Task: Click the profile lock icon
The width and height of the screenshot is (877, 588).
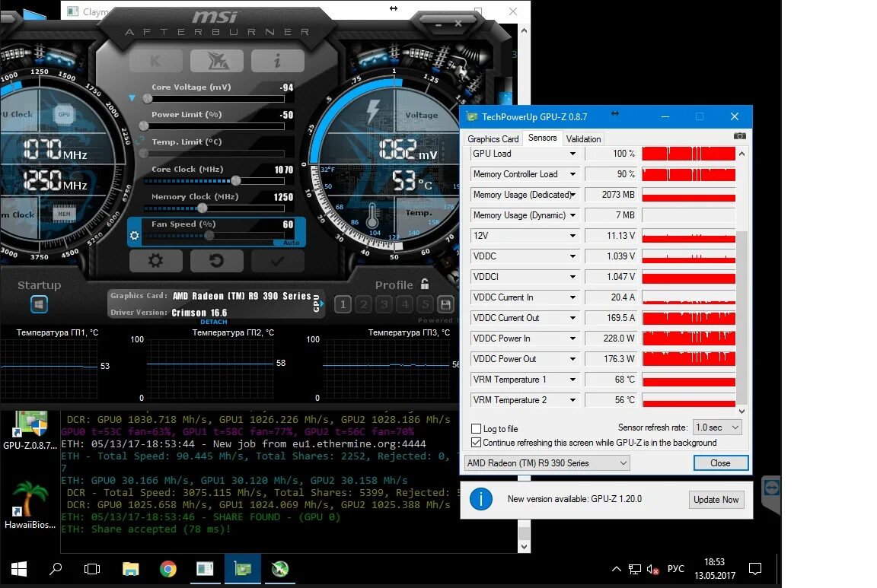Action: [x=425, y=284]
